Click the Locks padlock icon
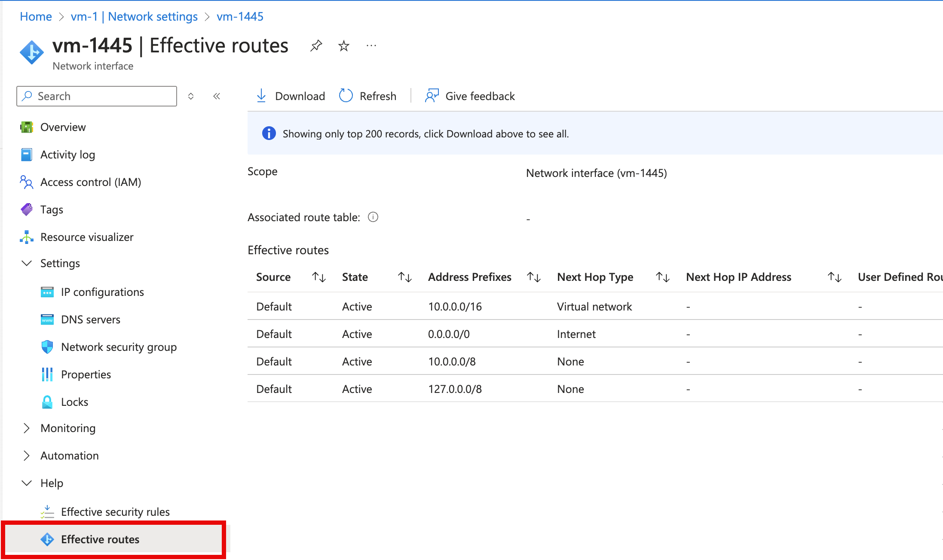The image size is (943, 560). tap(47, 402)
